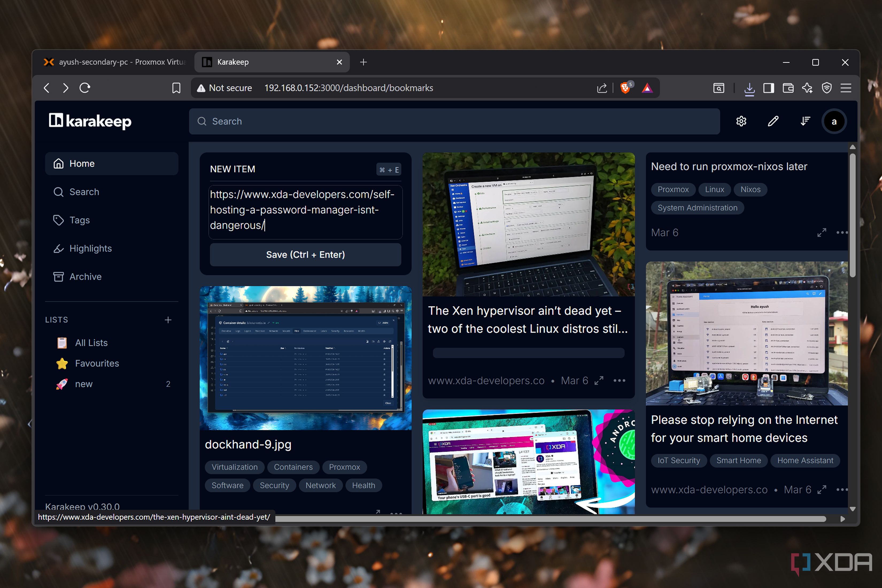Click the Health tag

pyautogui.click(x=363, y=485)
